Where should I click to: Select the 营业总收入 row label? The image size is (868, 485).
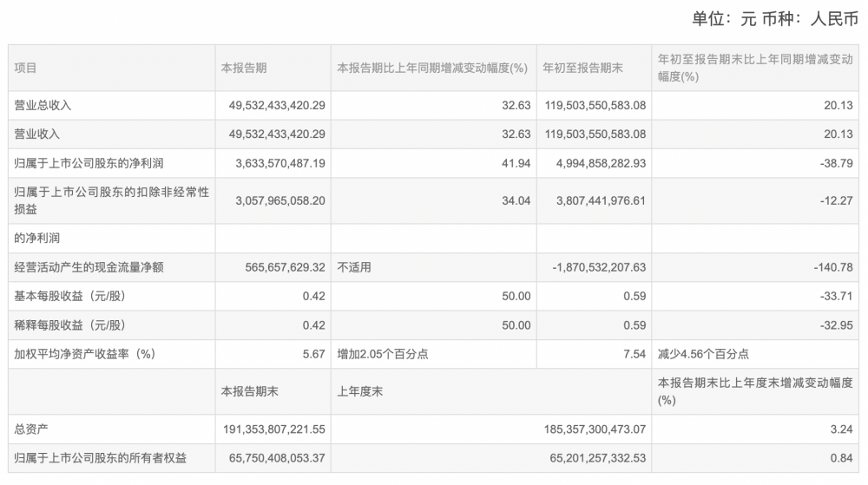pos(43,105)
